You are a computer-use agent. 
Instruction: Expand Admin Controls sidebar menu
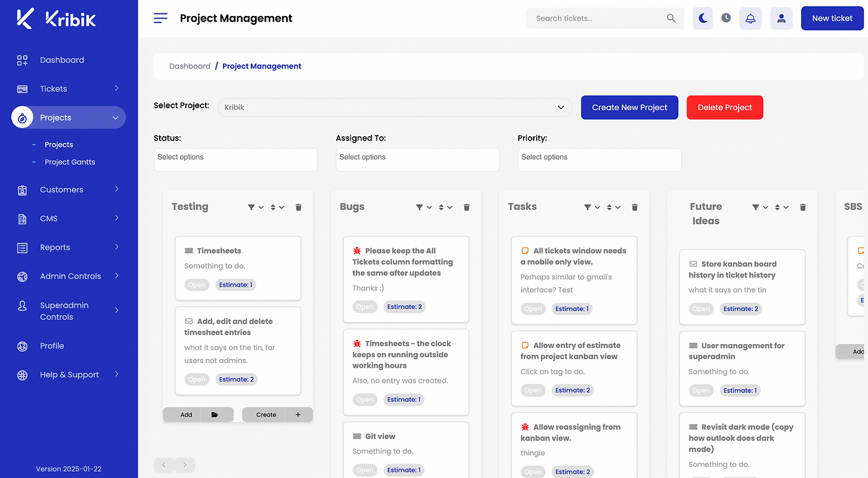[68, 276]
